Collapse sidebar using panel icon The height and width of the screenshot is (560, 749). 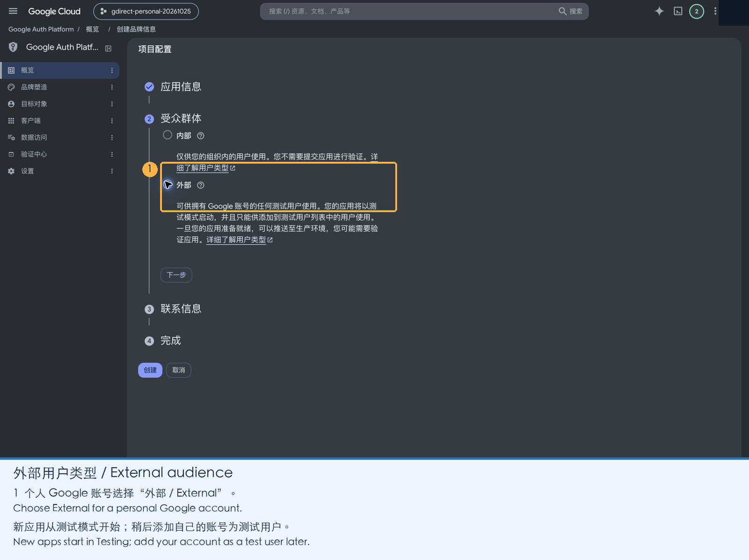[x=108, y=48]
